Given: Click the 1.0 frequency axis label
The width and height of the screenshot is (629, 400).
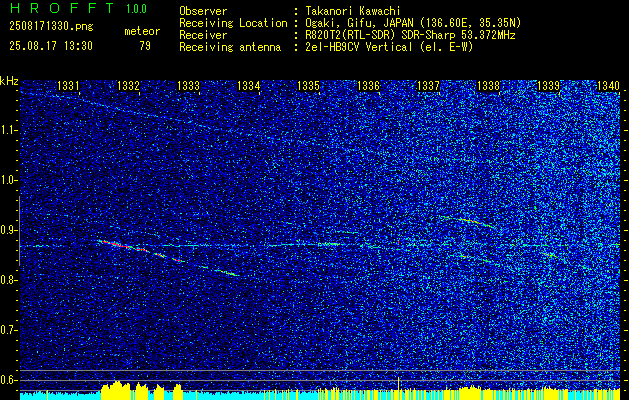Looking at the screenshot, I should point(8,180).
